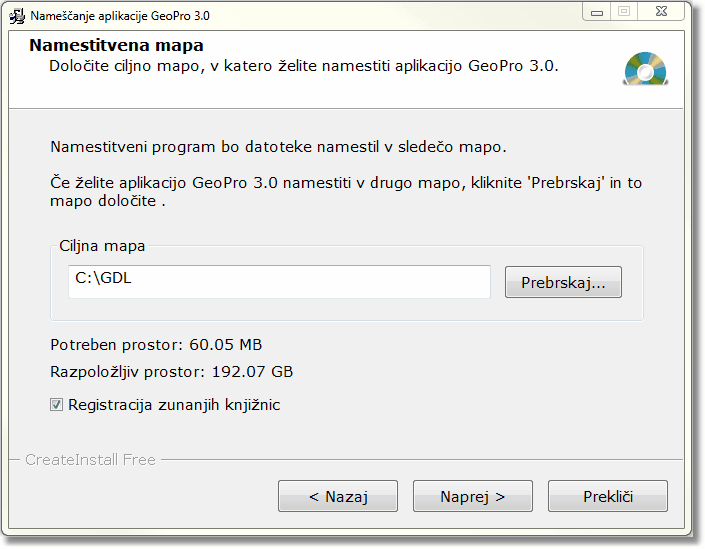The image size is (705, 549).
Task: Continue with the Naprej > button
Action: click(x=473, y=496)
